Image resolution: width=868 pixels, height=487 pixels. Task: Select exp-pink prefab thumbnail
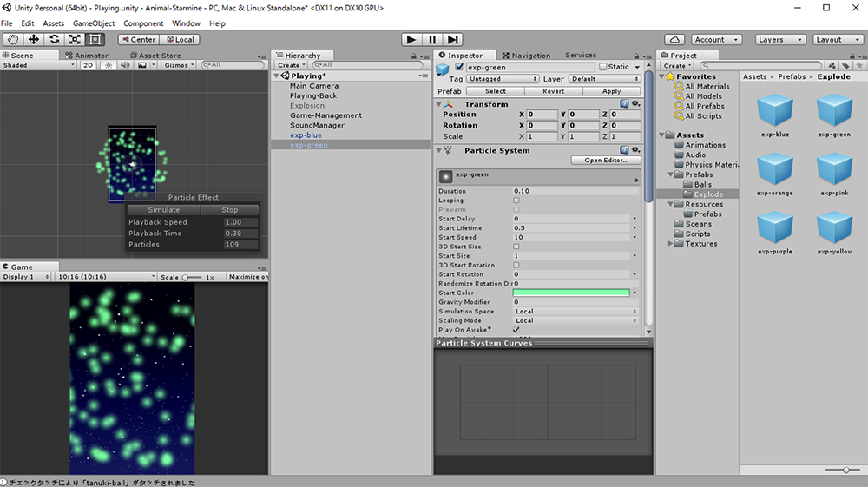[834, 169]
